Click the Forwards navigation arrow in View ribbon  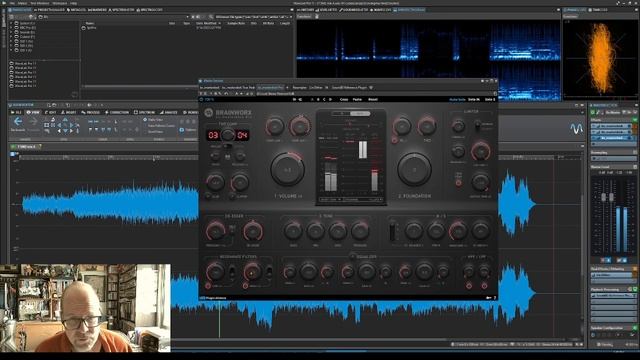pyautogui.click(x=34, y=122)
